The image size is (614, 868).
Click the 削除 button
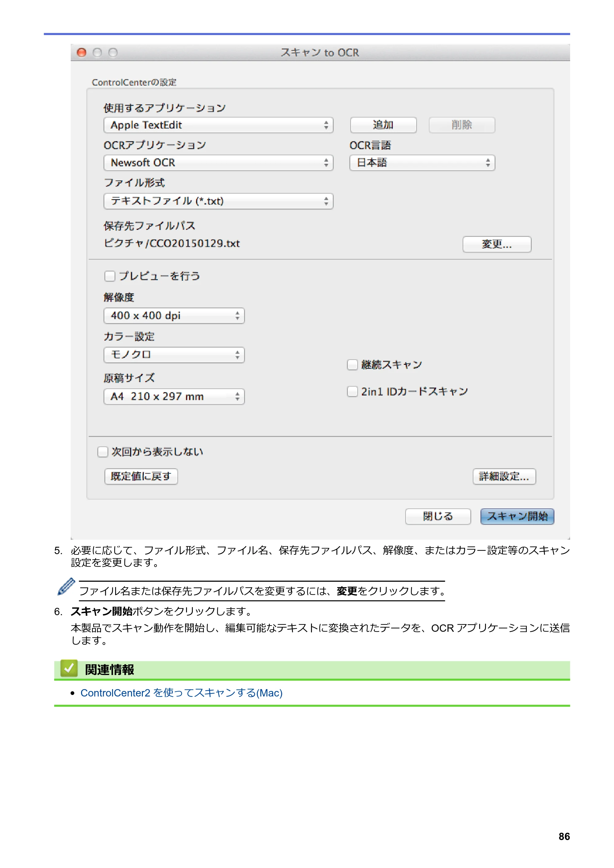(x=461, y=125)
